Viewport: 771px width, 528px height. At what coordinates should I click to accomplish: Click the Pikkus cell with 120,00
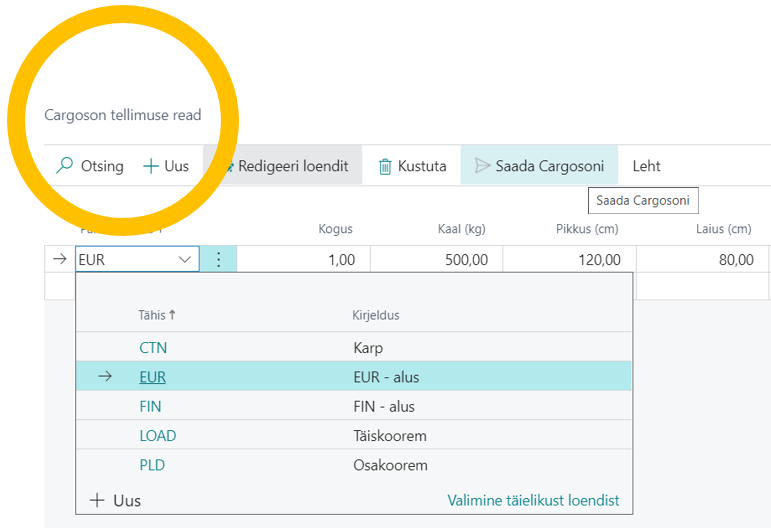pyautogui.click(x=569, y=259)
